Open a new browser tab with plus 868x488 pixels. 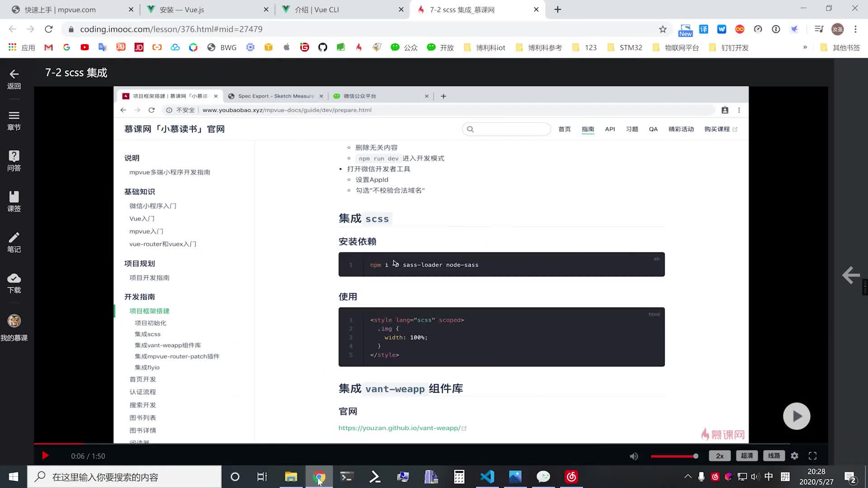[558, 9]
